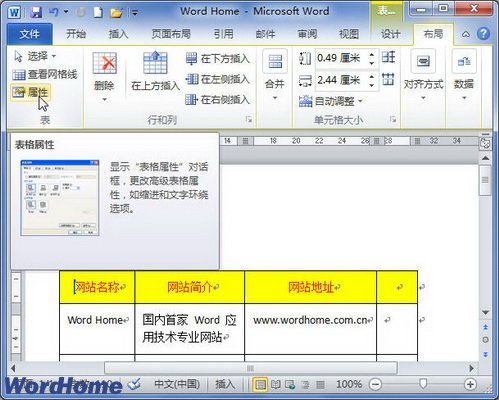Click 在左侧插入 insert left
This screenshot has width=499, height=400.
coord(218,79)
